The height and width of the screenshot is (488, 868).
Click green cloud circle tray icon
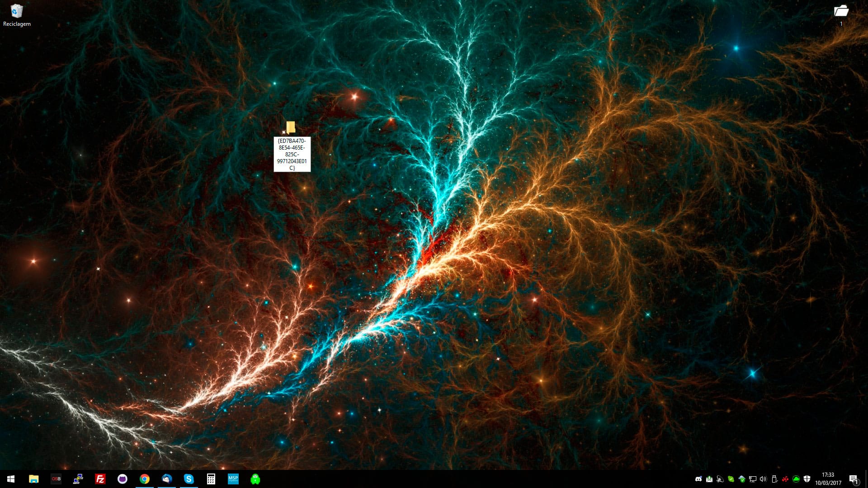point(796,479)
